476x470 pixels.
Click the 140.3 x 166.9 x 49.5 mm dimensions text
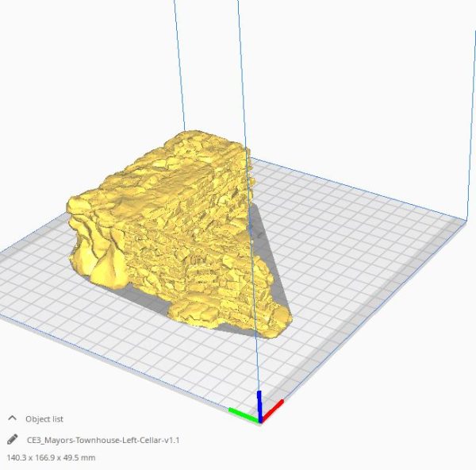coord(51,457)
